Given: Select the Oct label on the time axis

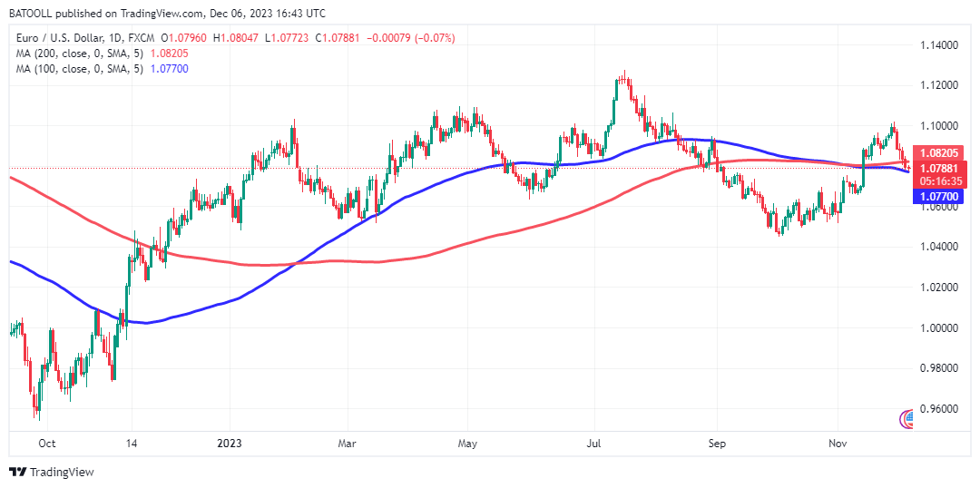Looking at the screenshot, I should pyautogui.click(x=48, y=444).
